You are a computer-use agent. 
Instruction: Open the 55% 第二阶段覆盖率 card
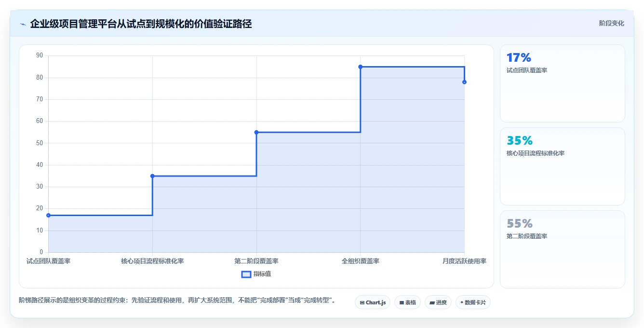[562, 249]
